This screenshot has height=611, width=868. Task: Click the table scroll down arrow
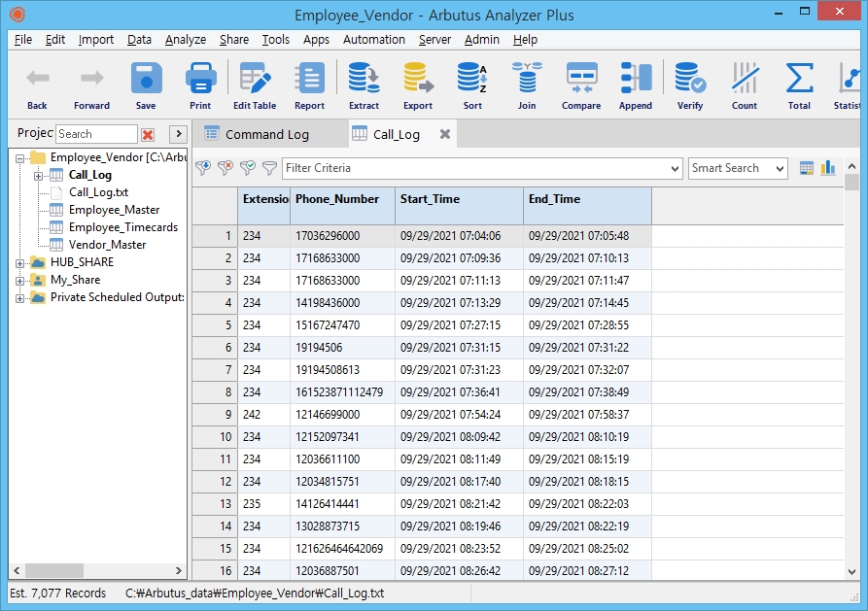tap(851, 572)
